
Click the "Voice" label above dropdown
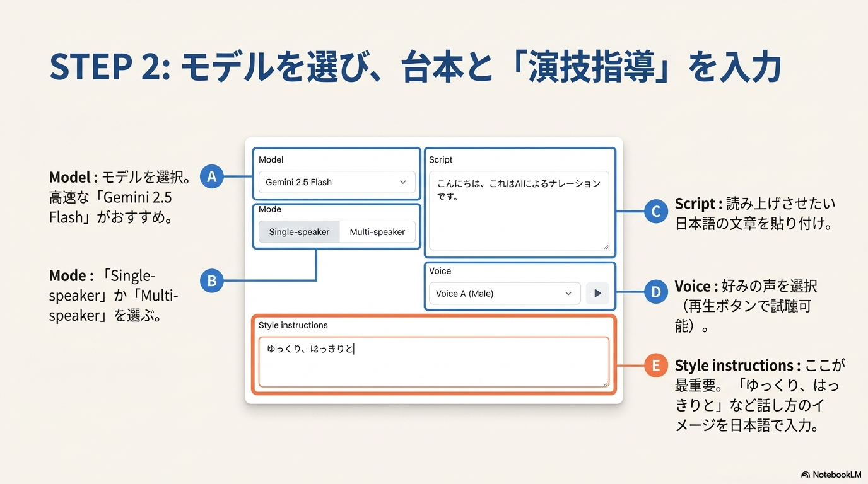(440, 271)
